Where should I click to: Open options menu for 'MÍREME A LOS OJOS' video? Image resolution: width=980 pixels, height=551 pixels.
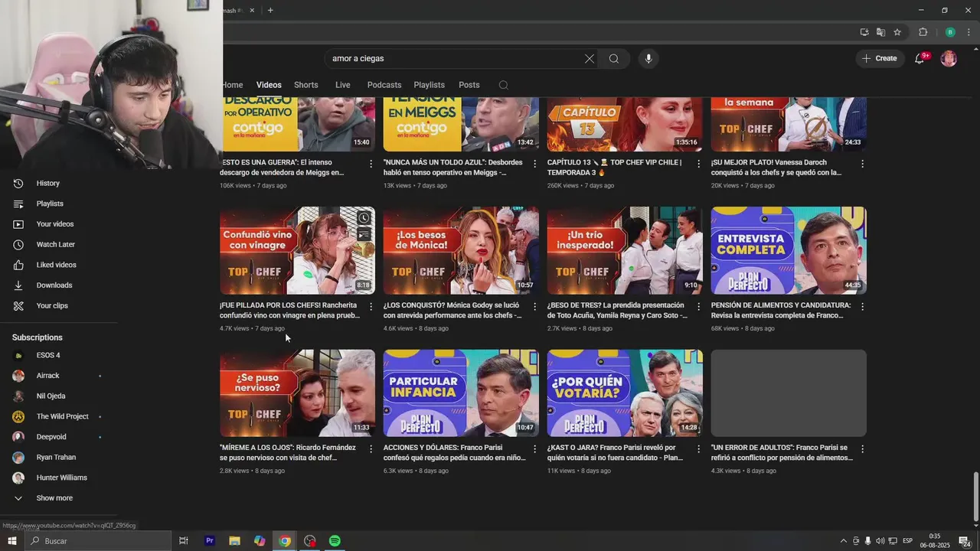click(x=371, y=449)
